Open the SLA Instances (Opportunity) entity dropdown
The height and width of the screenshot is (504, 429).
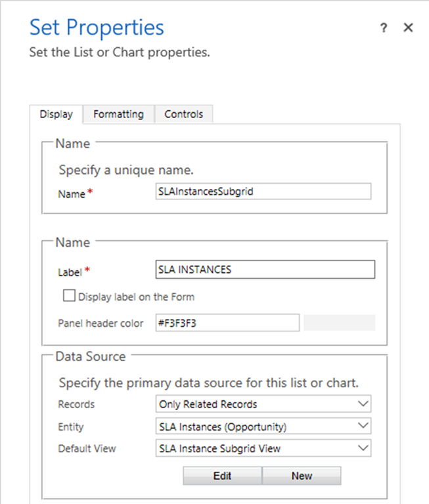click(x=263, y=426)
